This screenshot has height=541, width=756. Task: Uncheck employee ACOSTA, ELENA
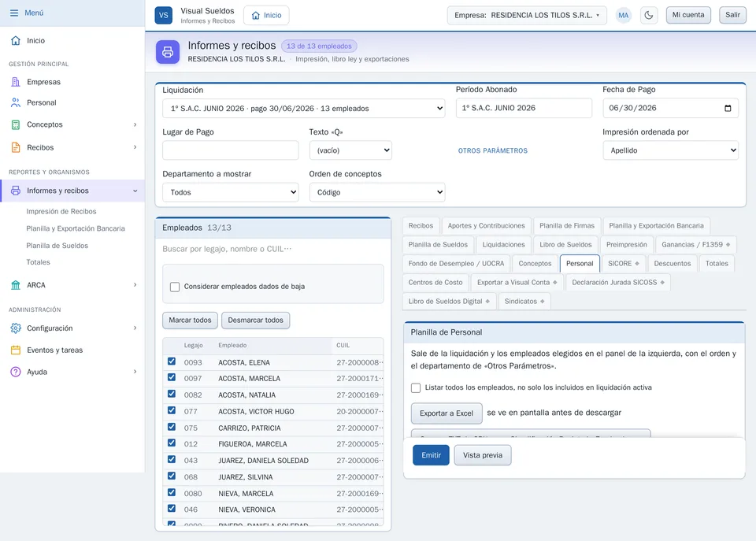pos(172,361)
